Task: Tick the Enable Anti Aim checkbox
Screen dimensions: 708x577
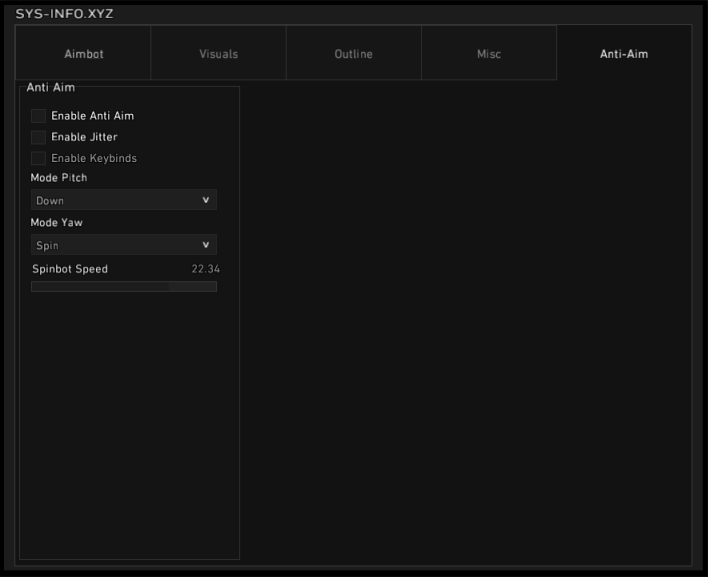Action: [x=39, y=116]
